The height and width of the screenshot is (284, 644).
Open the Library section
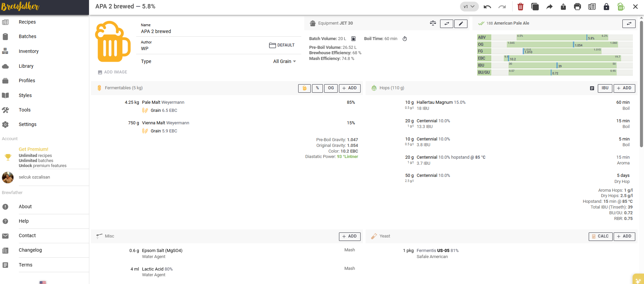click(x=44, y=66)
